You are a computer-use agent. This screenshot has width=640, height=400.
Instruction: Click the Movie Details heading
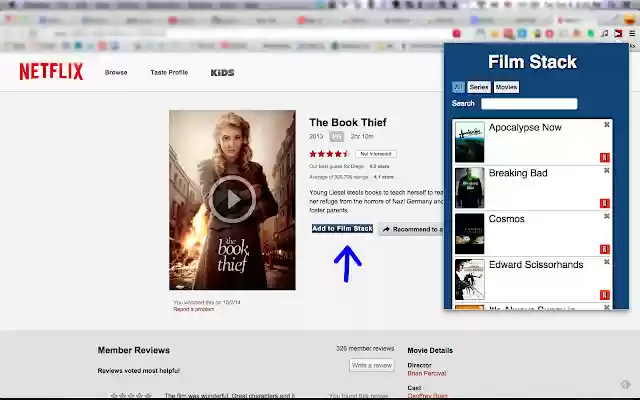430,350
